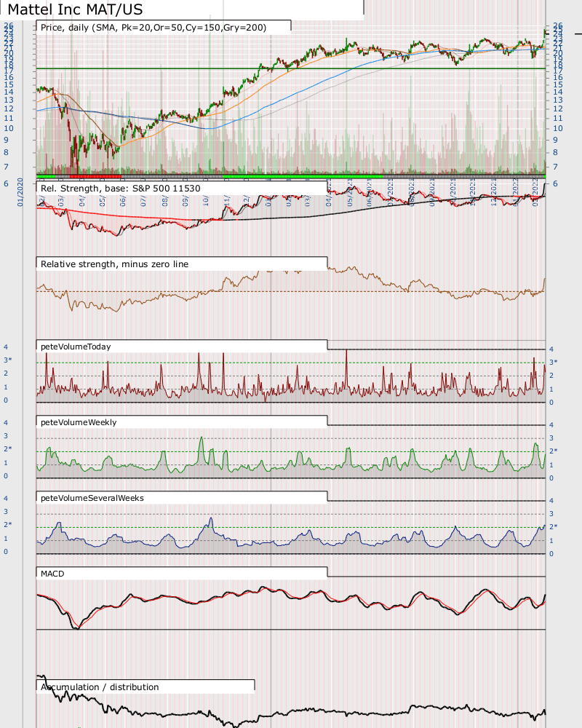Select the Accumulation / distribution panel label
Image resolution: width=582 pixels, height=728 pixels.
(100, 687)
